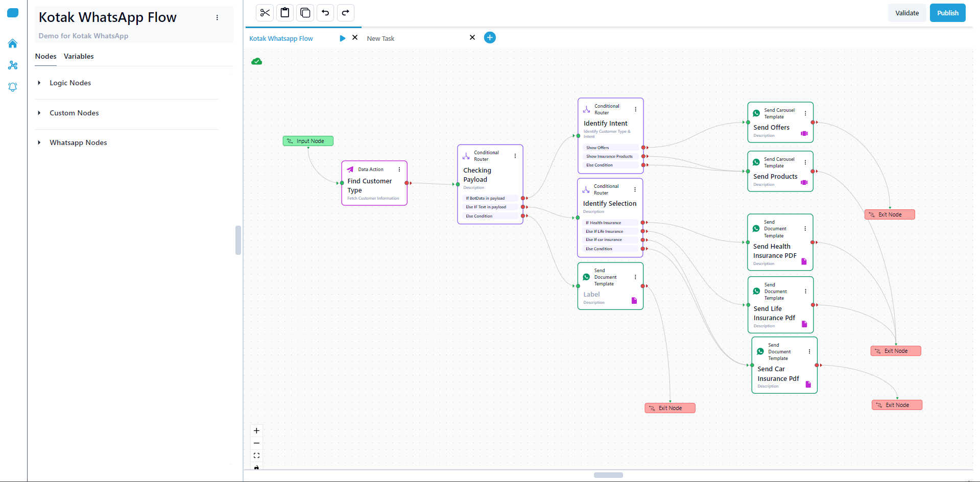
Task: Click the Send Health Insurance PDF node title
Action: point(775,251)
